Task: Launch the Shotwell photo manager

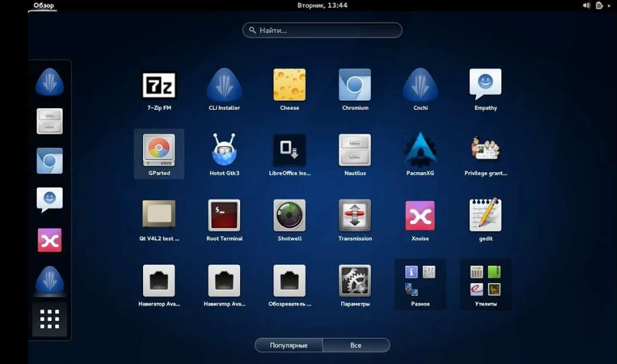Action: pyautogui.click(x=289, y=215)
